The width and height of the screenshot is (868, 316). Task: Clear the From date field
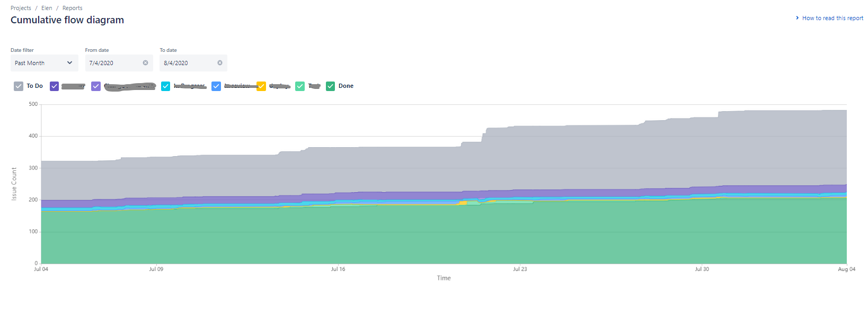pyautogui.click(x=145, y=63)
